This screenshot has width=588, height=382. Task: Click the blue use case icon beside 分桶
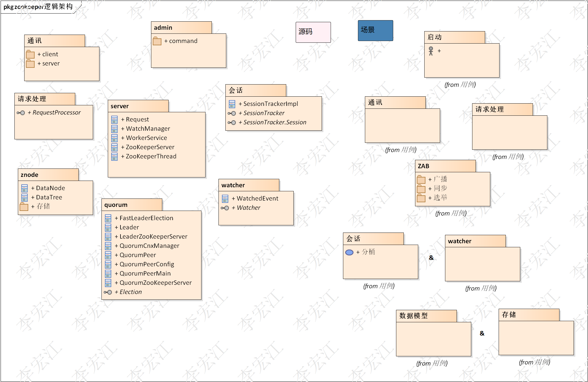coord(349,252)
